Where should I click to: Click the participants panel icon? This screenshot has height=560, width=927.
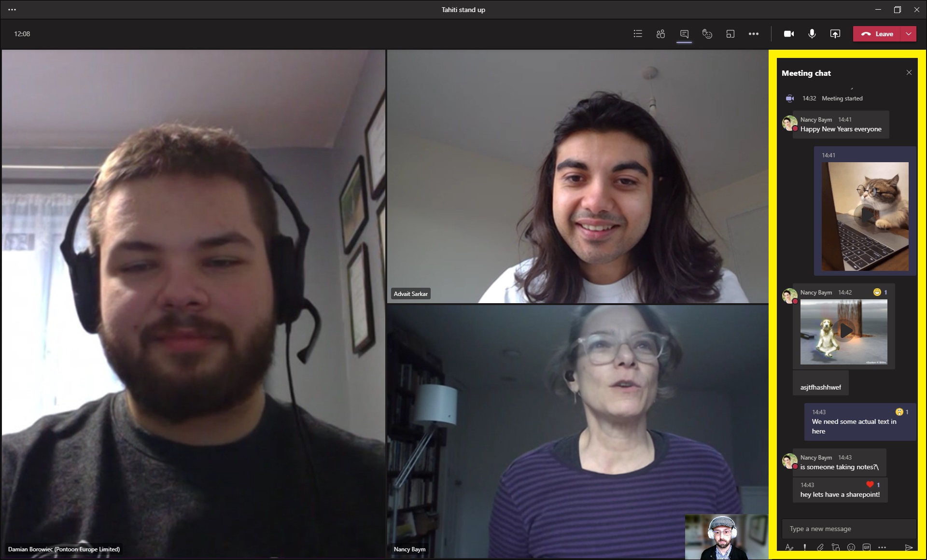[660, 34]
